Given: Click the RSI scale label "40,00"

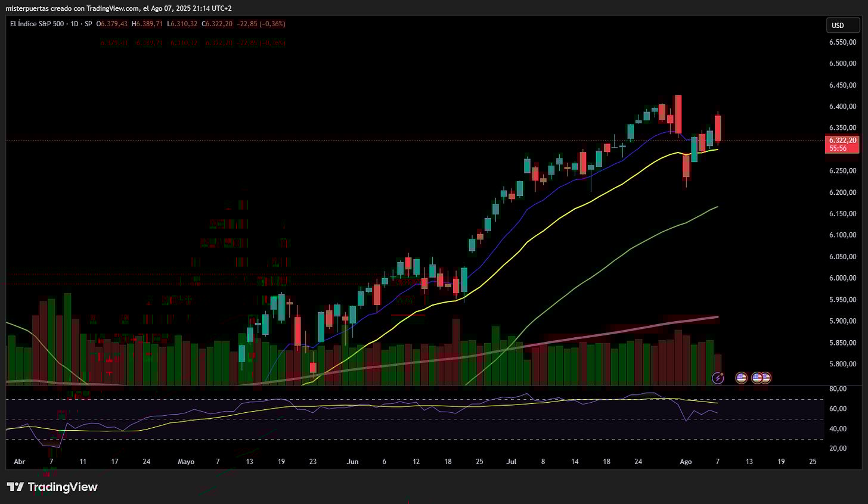Looking at the screenshot, I should (838, 429).
